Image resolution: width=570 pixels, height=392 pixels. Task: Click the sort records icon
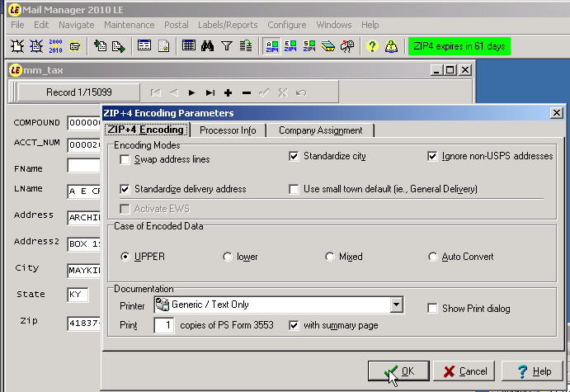(246, 46)
